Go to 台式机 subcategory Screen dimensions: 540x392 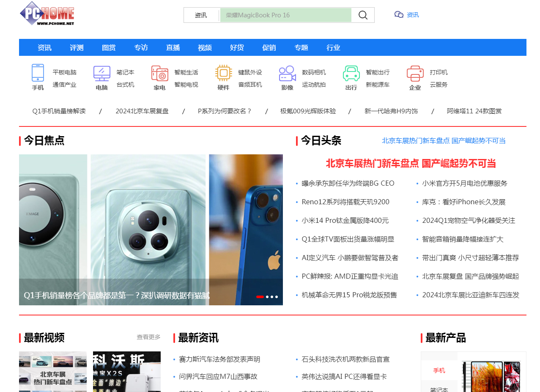click(x=125, y=85)
